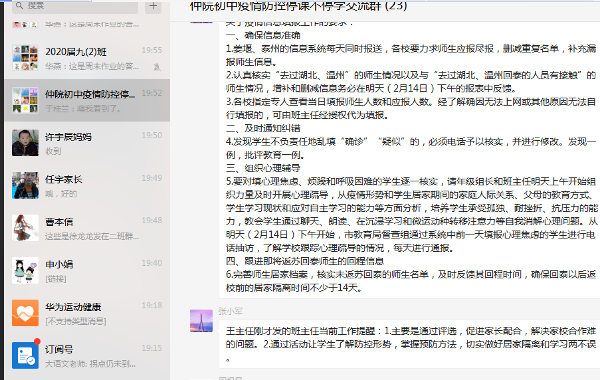Viewport: 600px width, 380px height.
Task: Open the 订阅号 subscriptions entry
Action: pos(87,356)
